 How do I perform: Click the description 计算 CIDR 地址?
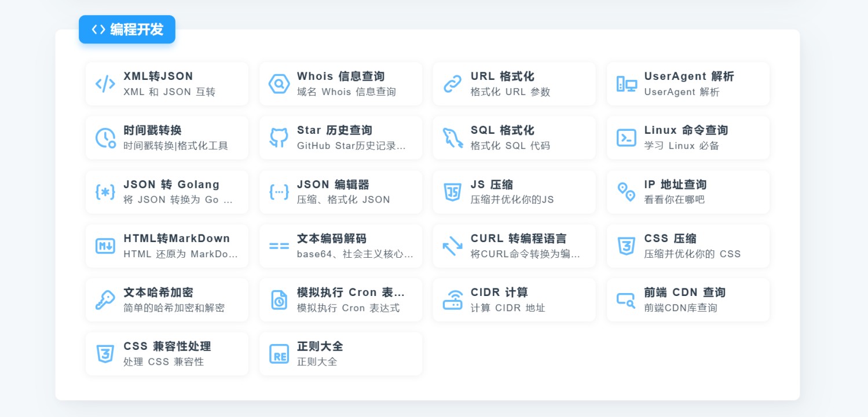pos(508,308)
